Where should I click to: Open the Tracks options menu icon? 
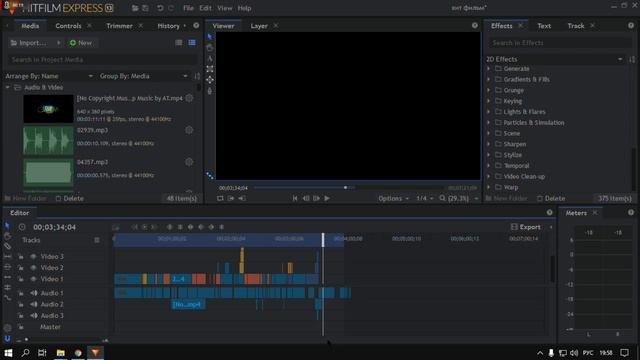[97, 240]
